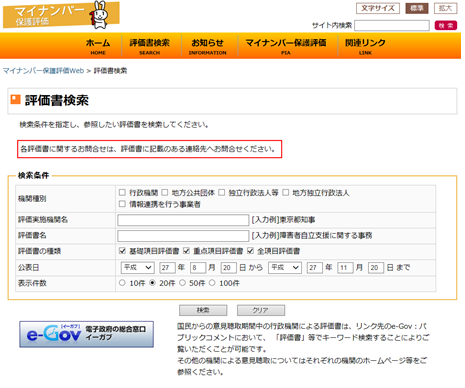Image resolution: width=465 pixels, height=388 pixels.
Task: Check the 独立行政法人等 checkbox
Action: [222, 192]
